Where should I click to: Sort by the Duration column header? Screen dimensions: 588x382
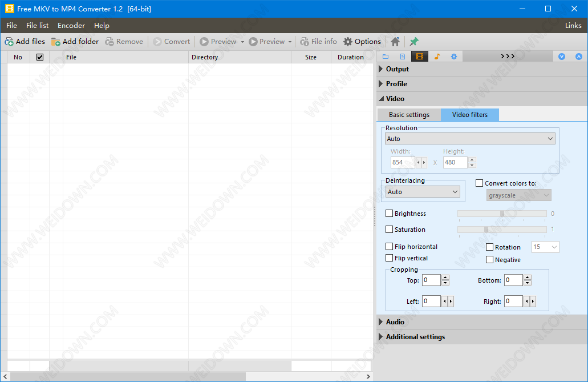(x=352, y=57)
